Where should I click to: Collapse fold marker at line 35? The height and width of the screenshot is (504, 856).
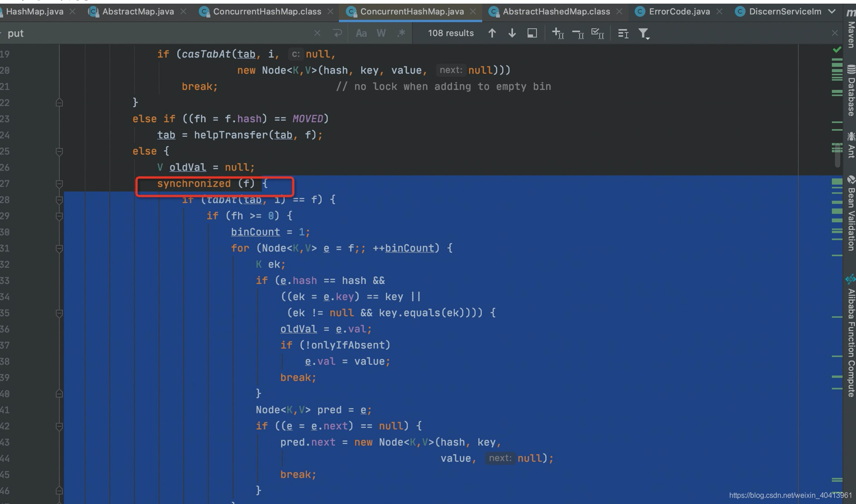coord(59,313)
